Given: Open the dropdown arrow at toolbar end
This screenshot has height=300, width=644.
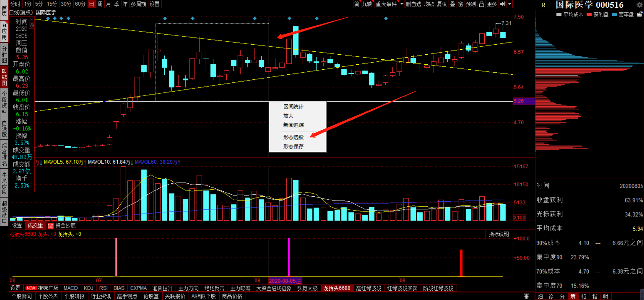Looking at the screenshot, I should tap(509, 4).
